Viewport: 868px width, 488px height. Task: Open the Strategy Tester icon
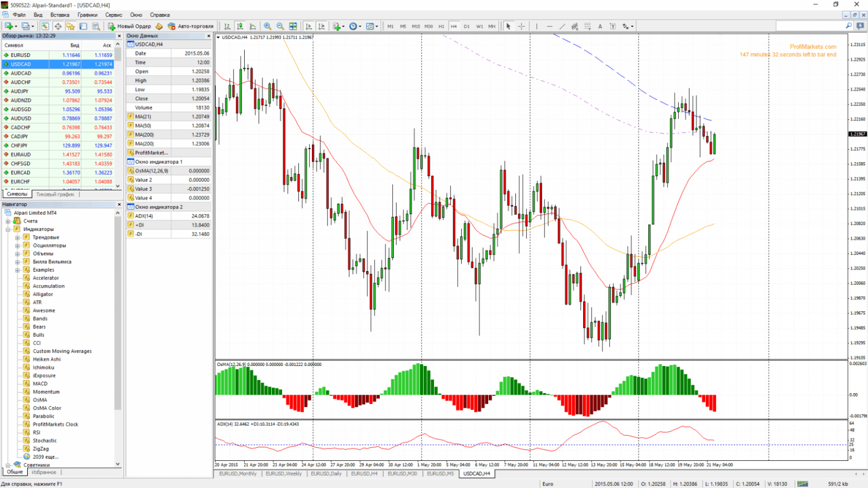(96, 26)
